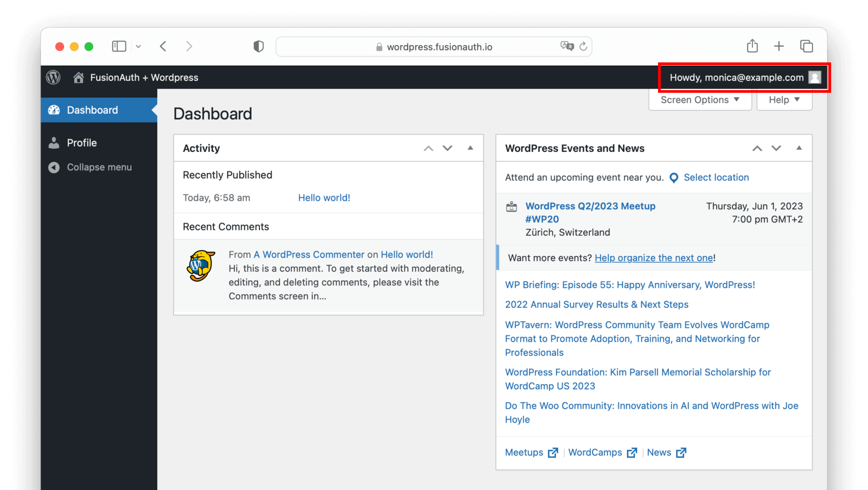Click the location pin icon

point(674,178)
